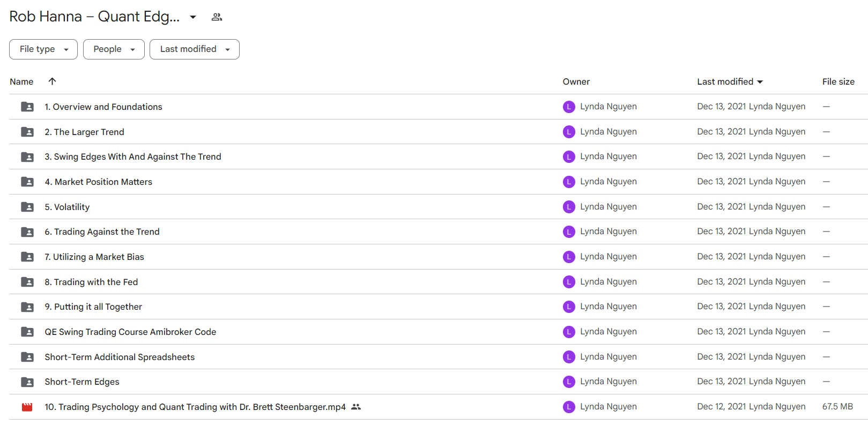This screenshot has width=868, height=433.
Task: Click folder icon for 7. Utilizing a Market Bias
Action: click(x=27, y=257)
